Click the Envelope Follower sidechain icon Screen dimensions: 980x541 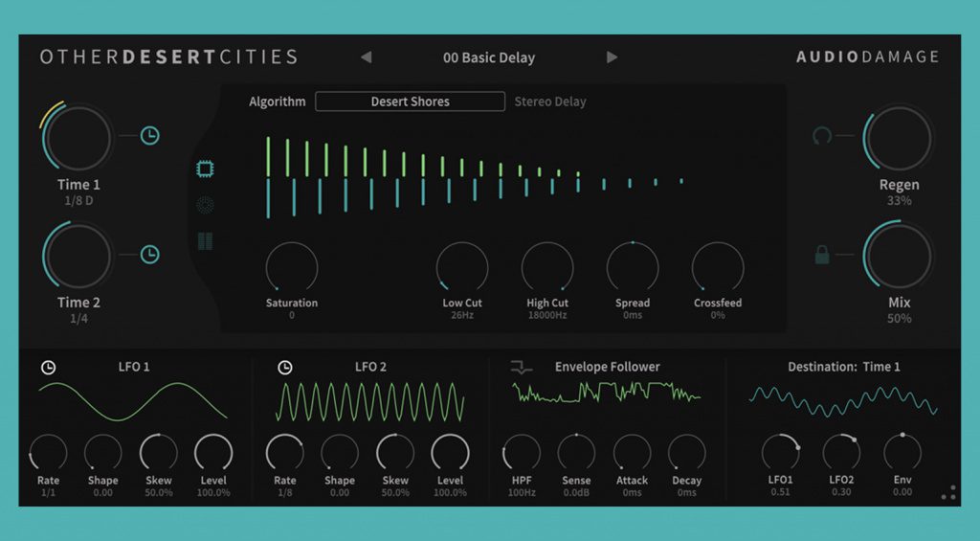(522, 367)
